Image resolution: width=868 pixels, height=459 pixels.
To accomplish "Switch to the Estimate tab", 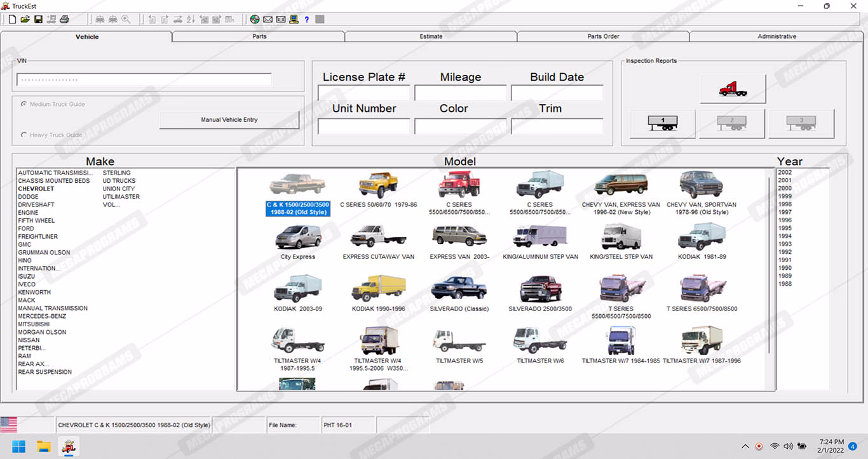I will point(431,36).
